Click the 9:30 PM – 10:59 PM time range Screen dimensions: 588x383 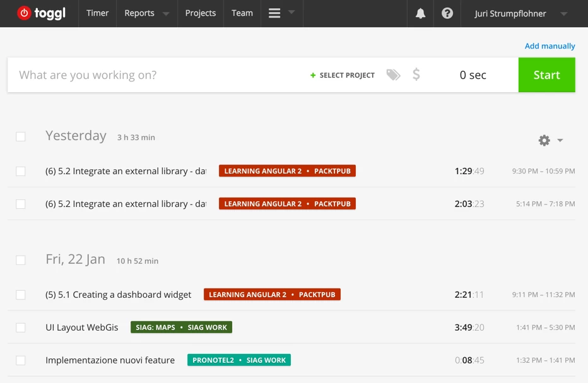pos(543,171)
